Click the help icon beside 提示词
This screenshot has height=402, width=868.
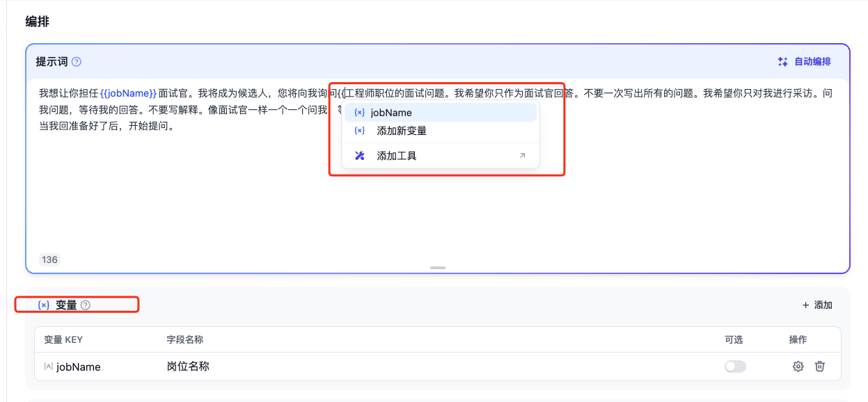77,62
